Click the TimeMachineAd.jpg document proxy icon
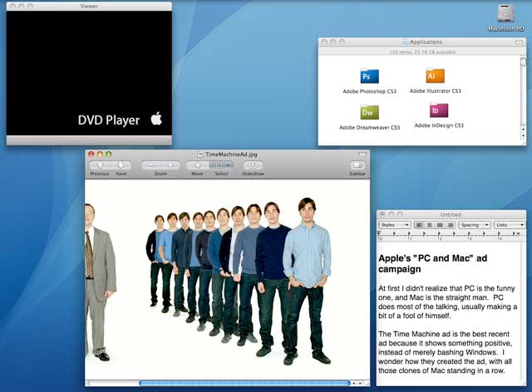Screen dimensions: 532x392 (x=200, y=154)
